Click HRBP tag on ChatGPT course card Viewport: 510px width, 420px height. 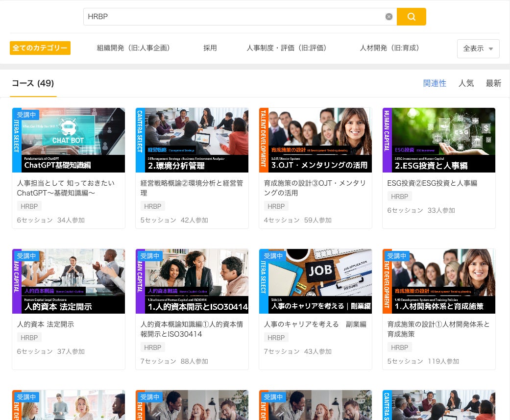coord(29,206)
